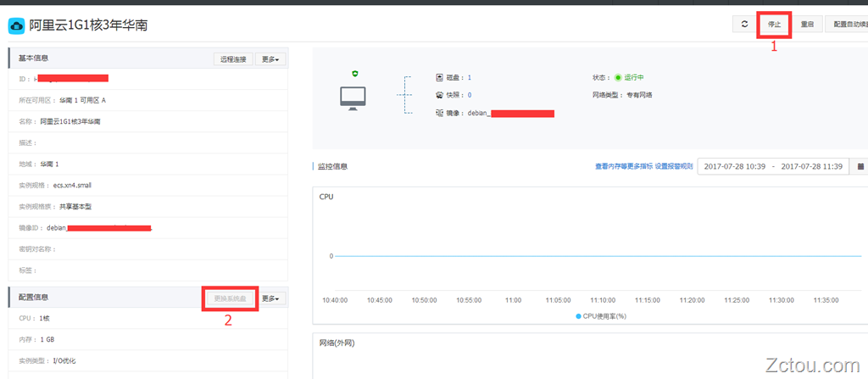The width and height of the screenshot is (868, 379).
Task: Click the 监控信息 heading
Action: [x=332, y=166]
